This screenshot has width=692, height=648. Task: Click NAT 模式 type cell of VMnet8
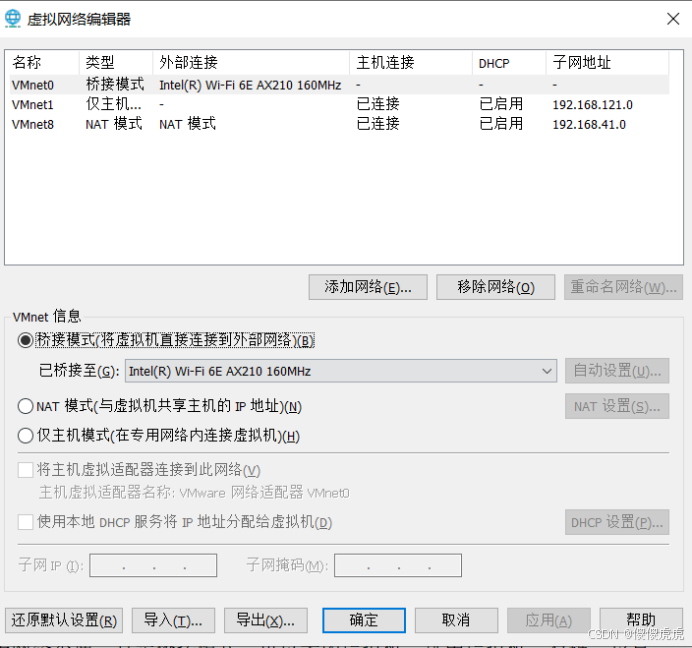coord(114,124)
